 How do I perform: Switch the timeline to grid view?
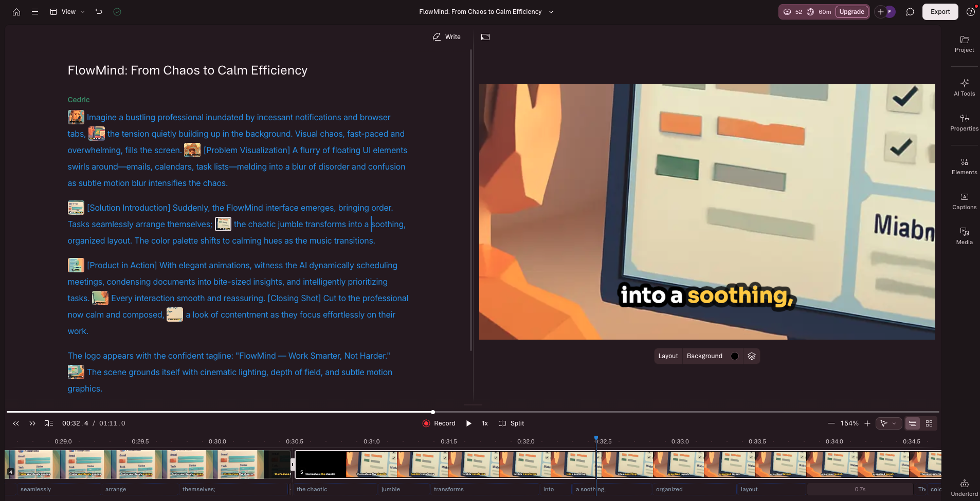coord(929,423)
